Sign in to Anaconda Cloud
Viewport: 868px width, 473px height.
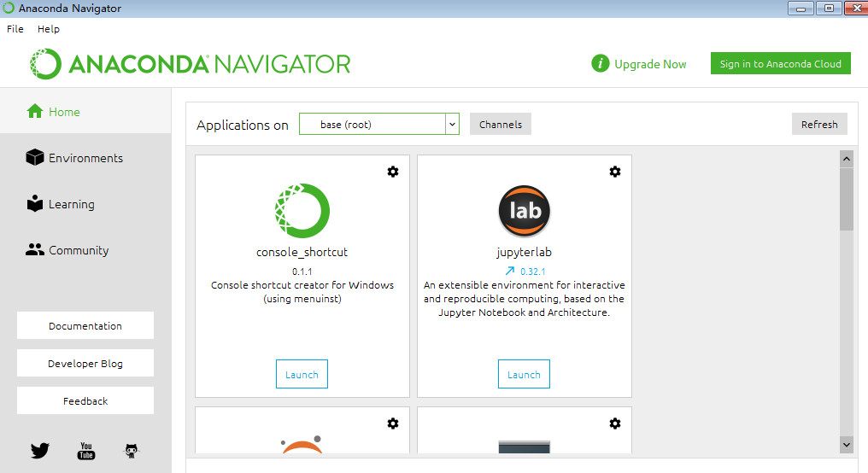tap(781, 64)
